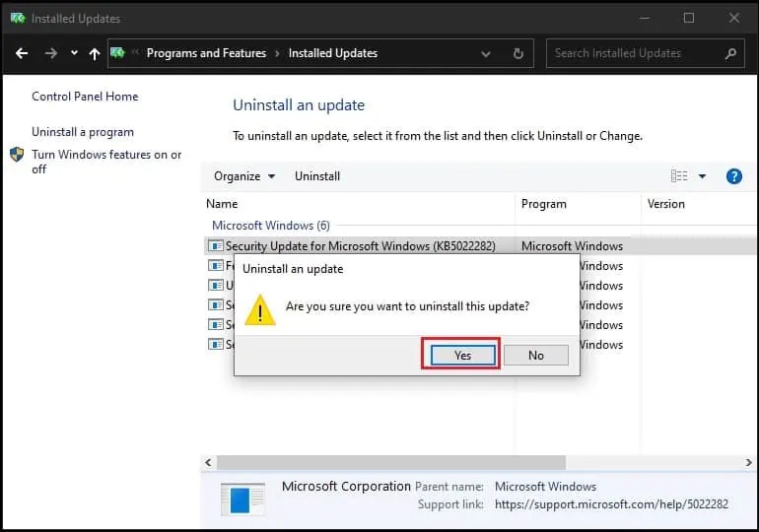This screenshot has width=759, height=532.
Task: Select Security Update KB5022282 row
Action: point(480,246)
